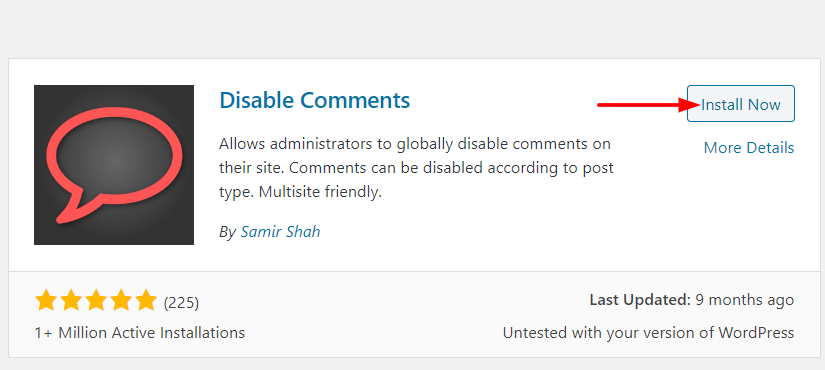Visit author Samir Shah's link
This screenshot has height=370, width=825.
coord(280,232)
